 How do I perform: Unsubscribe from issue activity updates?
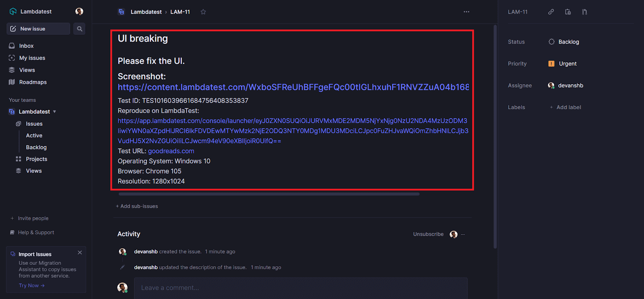click(428, 234)
